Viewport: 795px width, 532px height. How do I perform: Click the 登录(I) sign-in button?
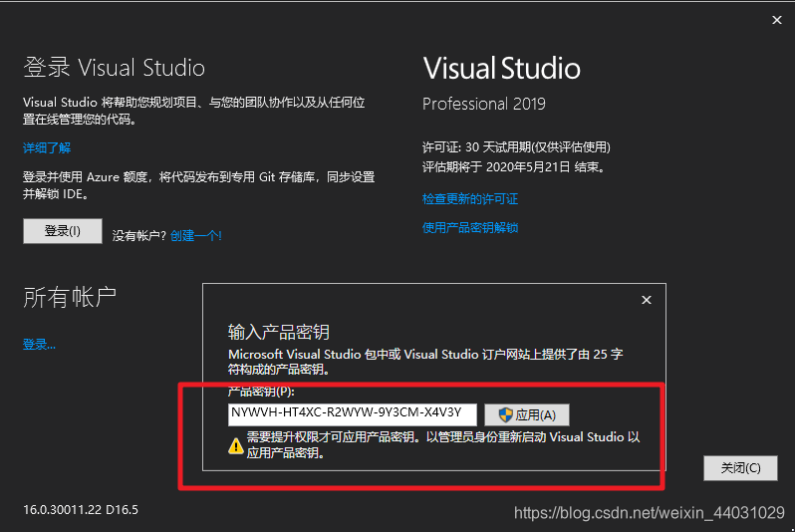coord(63,231)
